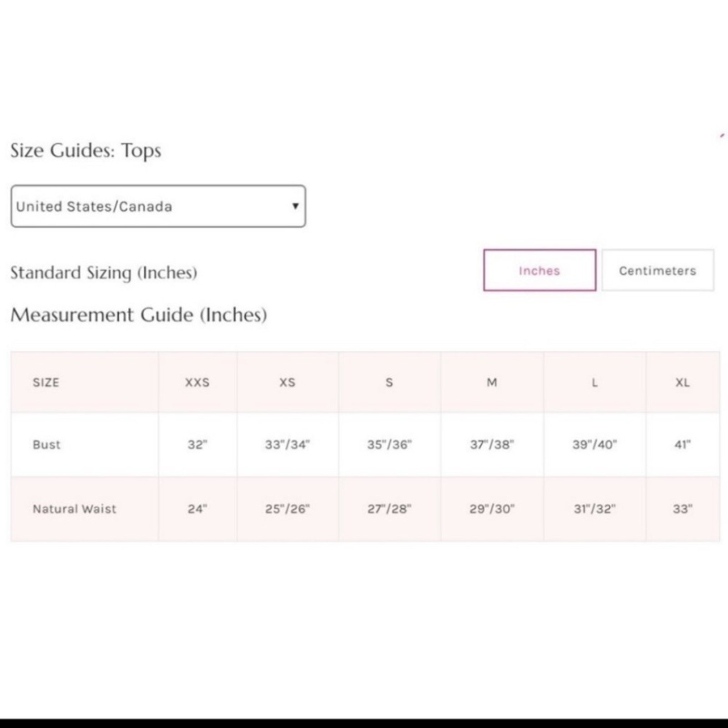The height and width of the screenshot is (728, 728).
Task: Select the XS size column header
Action: pos(288,382)
